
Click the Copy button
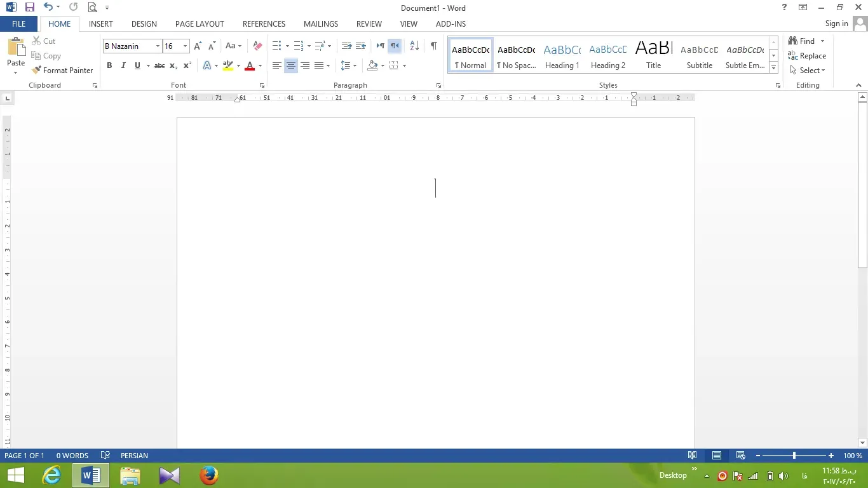tap(46, 56)
